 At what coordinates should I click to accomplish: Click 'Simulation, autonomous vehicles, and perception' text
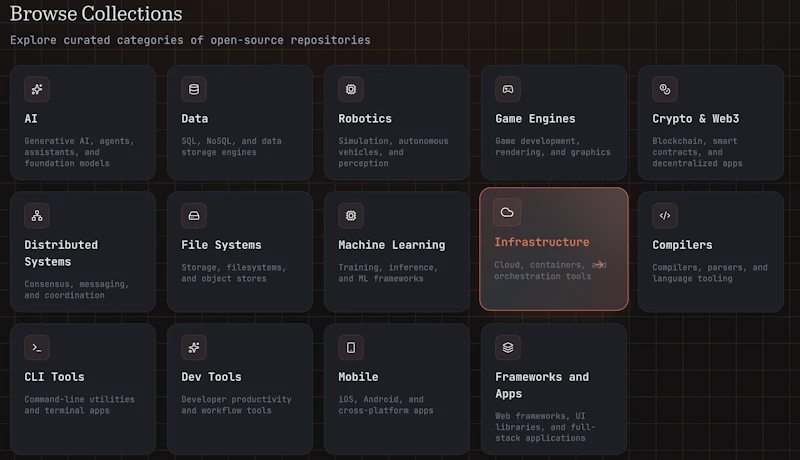click(393, 152)
